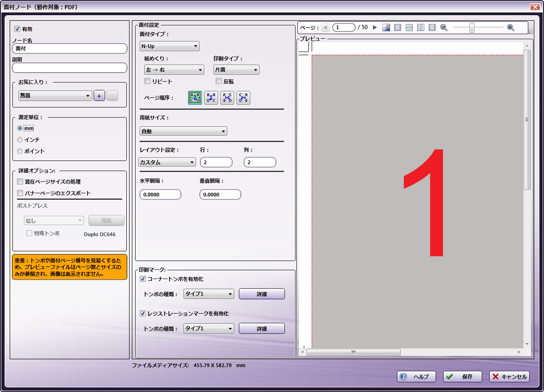Add a favorite with the plus button

click(99, 96)
